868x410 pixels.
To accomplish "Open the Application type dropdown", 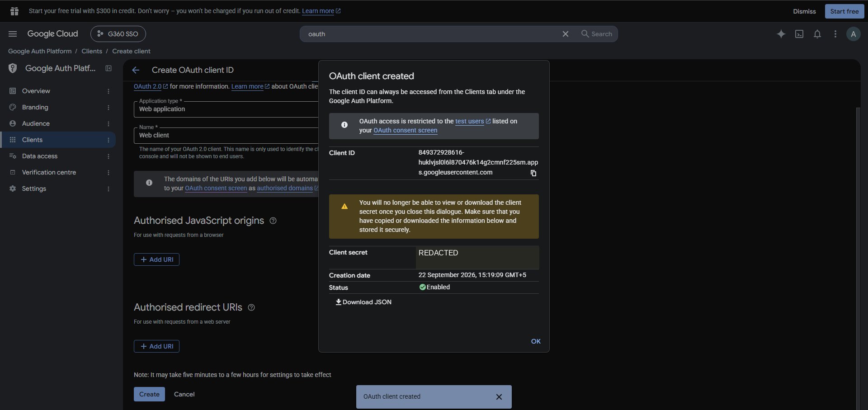I will pos(226,109).
